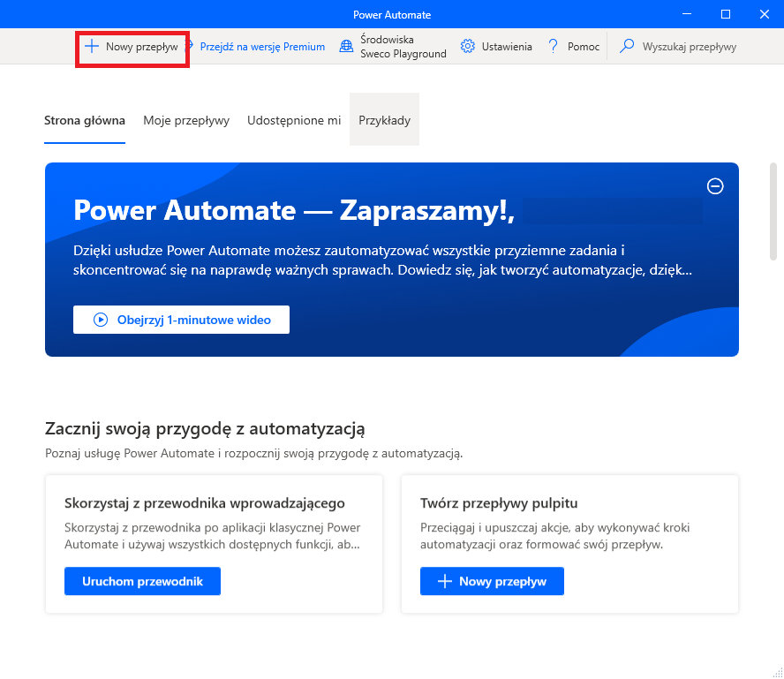Open the Udostępnione mi tab

[x=294, y=120]
